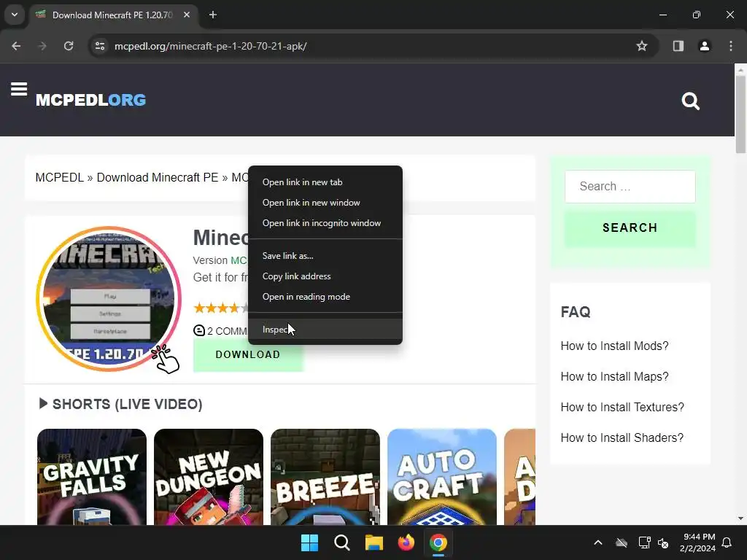This screenshot has height=560, width=747.
Task: Open How to Install Maps? FAQ
Action: [614, 377]
